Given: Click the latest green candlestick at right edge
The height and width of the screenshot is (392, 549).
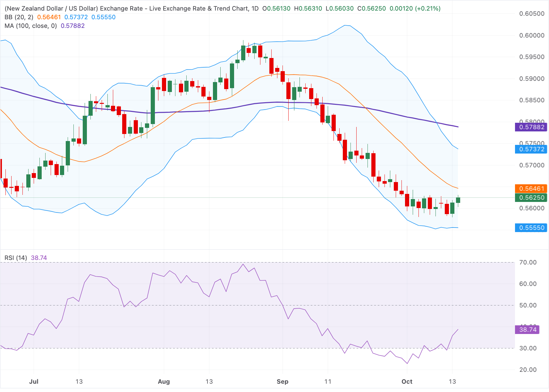Looking at the screenshot, I should coord(458,200).
